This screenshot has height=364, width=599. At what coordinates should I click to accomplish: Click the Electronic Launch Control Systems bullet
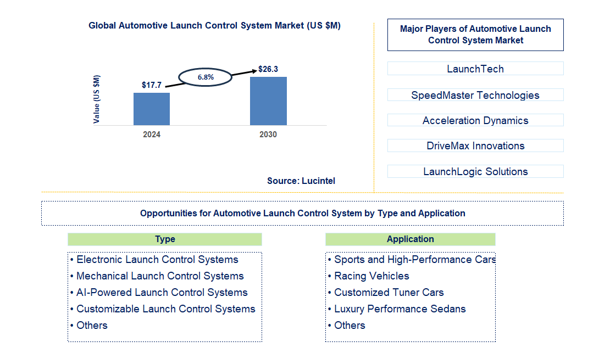157,259
